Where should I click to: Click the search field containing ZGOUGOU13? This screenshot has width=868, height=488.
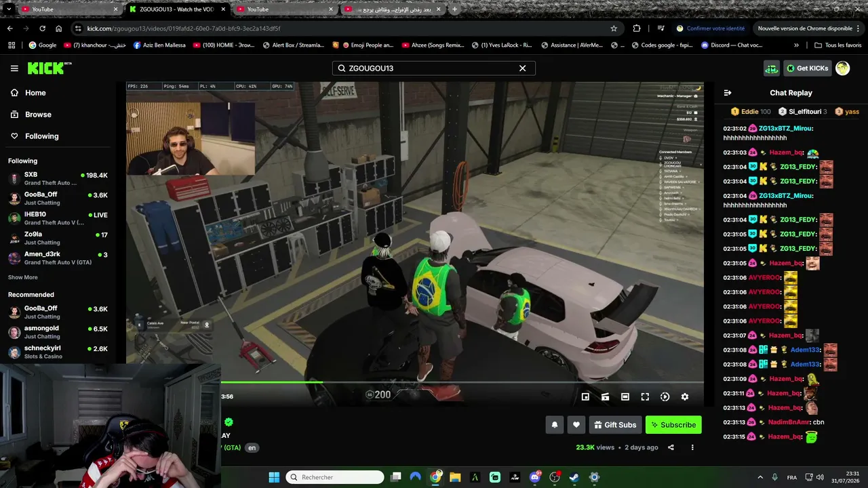pyautogui.click(x=434, y=68)
